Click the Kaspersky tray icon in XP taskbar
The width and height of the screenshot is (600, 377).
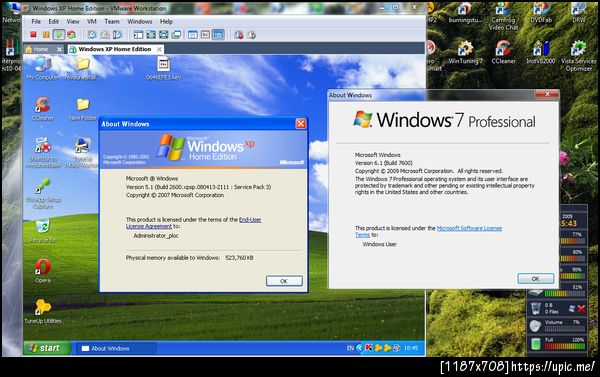pyautogui.click(x=369, y=348)
